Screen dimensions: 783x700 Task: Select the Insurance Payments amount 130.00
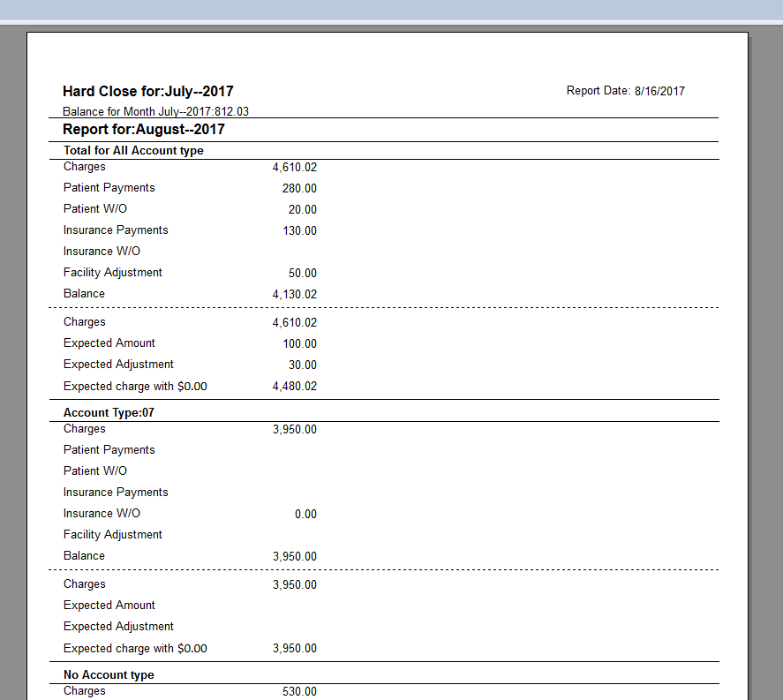299,230
